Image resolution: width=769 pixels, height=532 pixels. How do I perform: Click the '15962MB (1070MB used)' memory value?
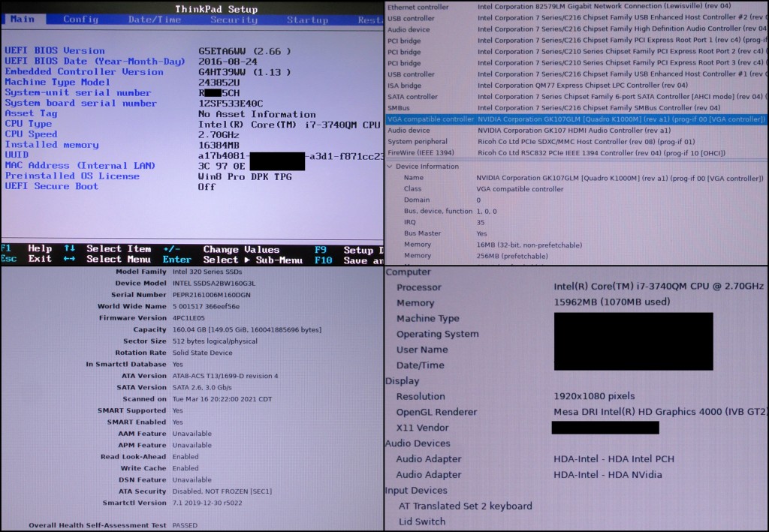[611, 302]
